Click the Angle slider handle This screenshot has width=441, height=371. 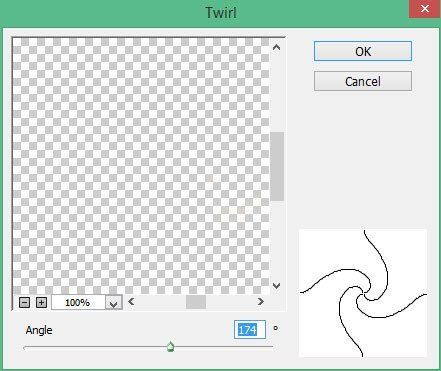(x=170, y=347)
